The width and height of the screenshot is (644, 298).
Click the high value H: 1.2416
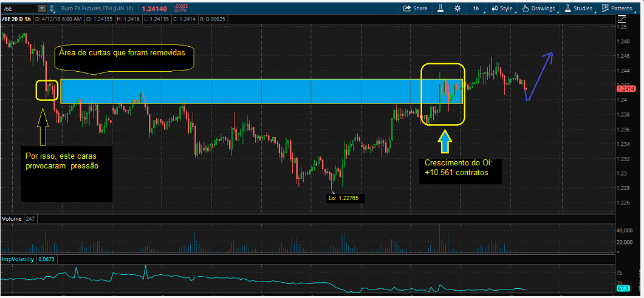point(129,19)
